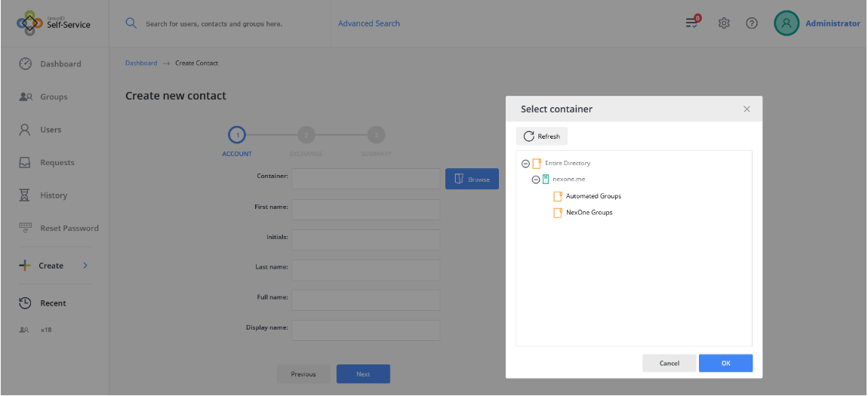The width and height of the screenshot is (868, 396).
Task: Click the Groups icon in sidebar
Action: click(26, 97)
